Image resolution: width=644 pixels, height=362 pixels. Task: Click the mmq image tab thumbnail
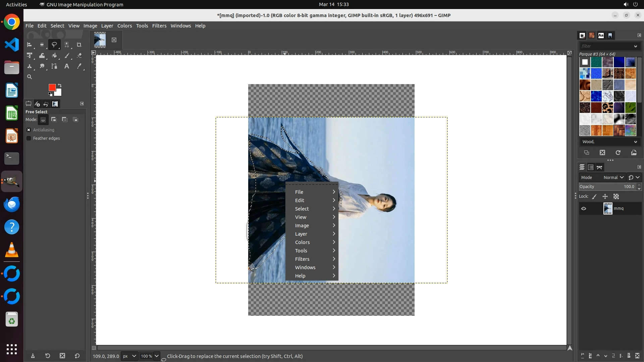[x=100, y=40]
